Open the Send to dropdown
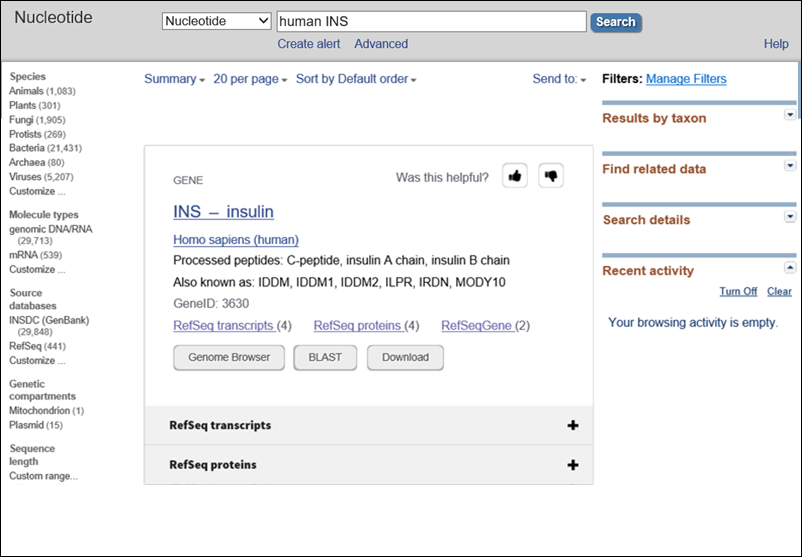Screen dimensions: 802x557 pos(559,79)
